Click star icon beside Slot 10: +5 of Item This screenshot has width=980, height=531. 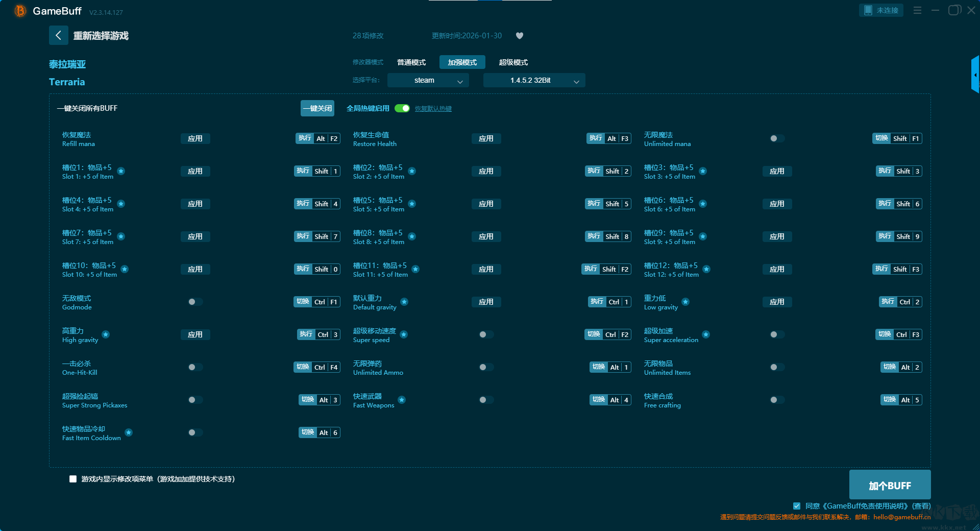pyautogui.click(x=125, y=269)
